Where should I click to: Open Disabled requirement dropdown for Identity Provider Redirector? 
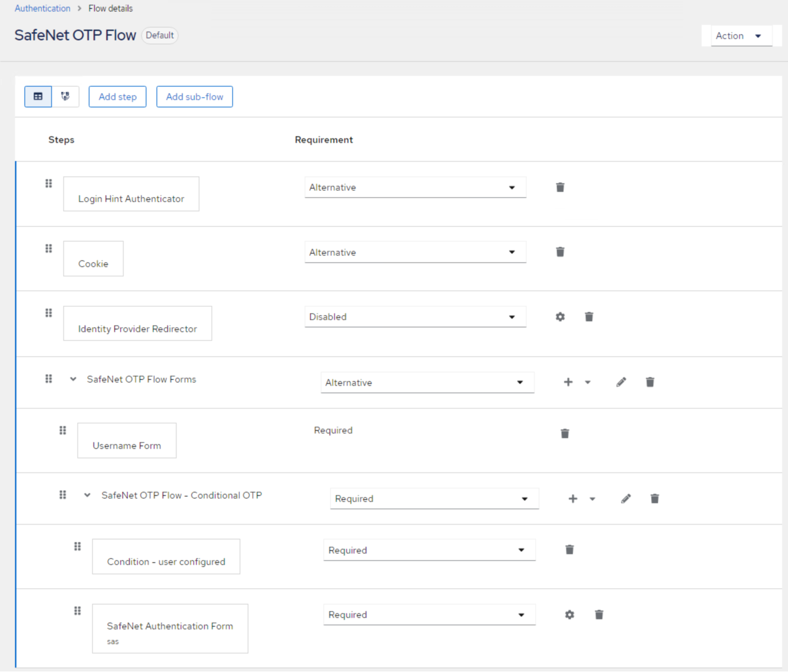[x=415, y=317]
